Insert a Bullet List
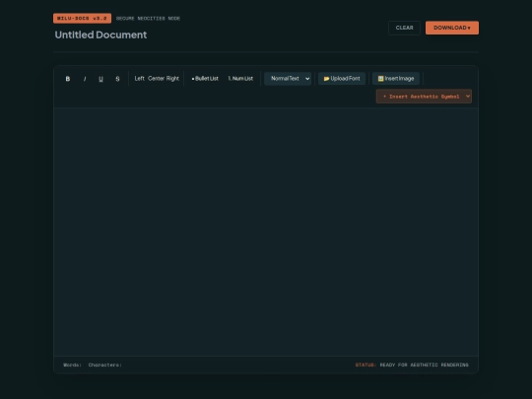 (x=205, y=79)
